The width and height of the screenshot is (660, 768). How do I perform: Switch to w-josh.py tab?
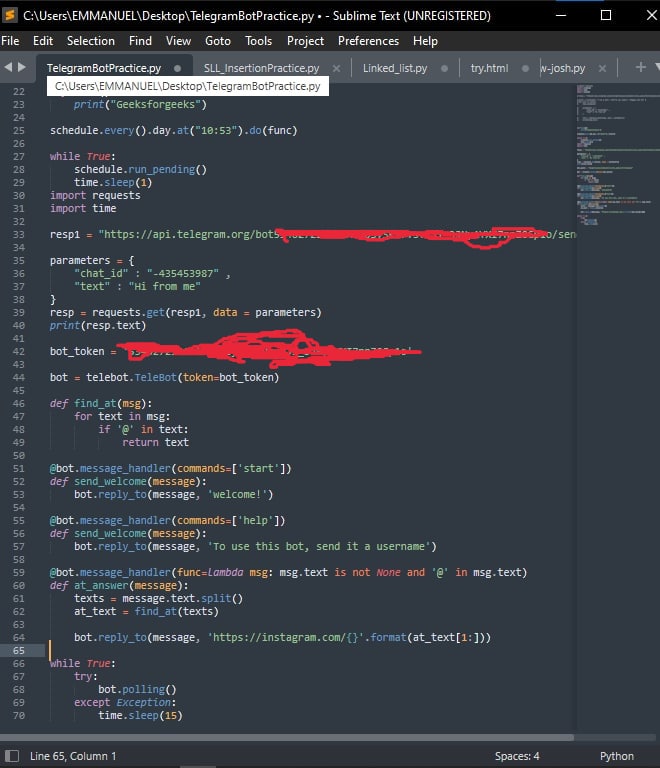[x=563, y=68]
